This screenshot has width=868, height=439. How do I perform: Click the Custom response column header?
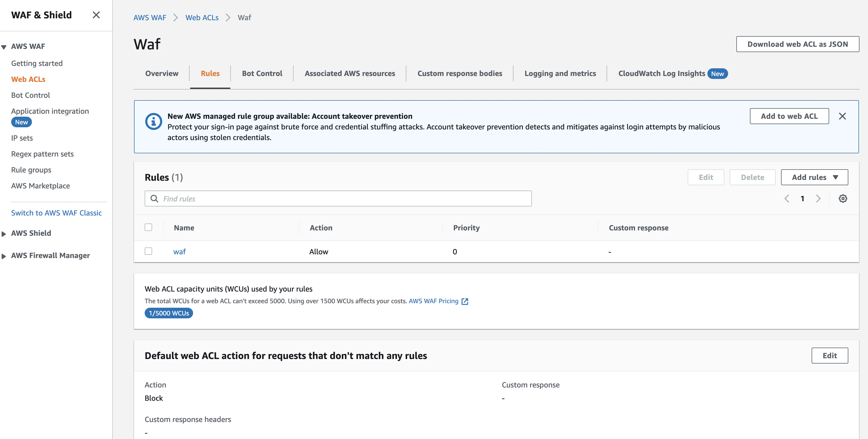tap(639, 228)
